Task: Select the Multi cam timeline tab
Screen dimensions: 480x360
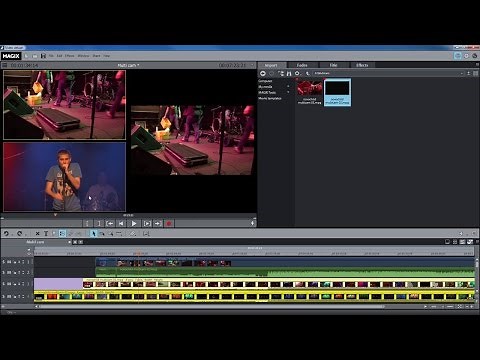Action: pyautogui.click(x=35, y=242)
